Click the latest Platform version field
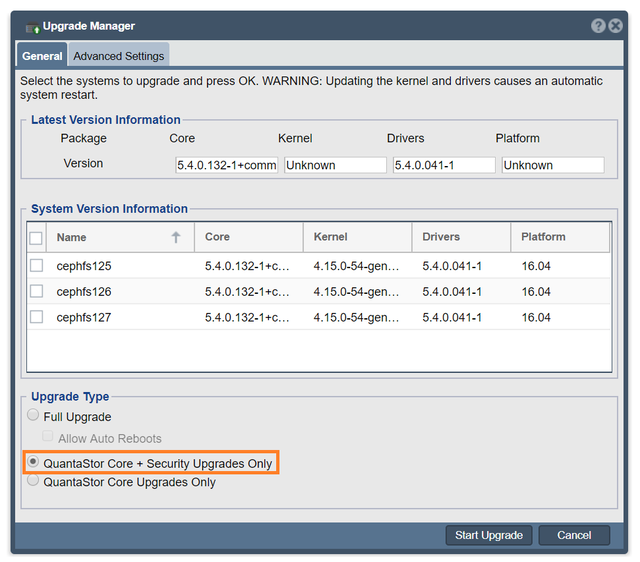 click(553, 165)
